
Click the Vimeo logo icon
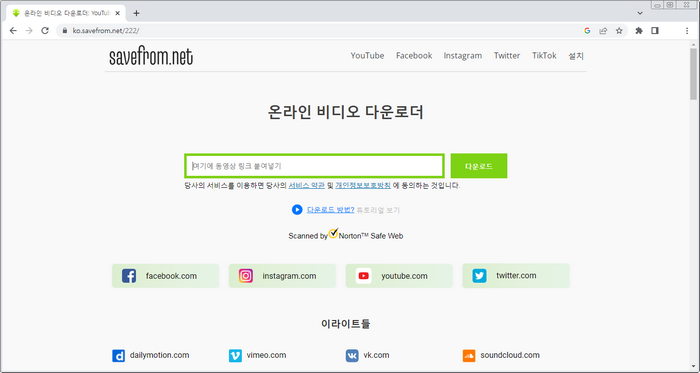[235, 356]
